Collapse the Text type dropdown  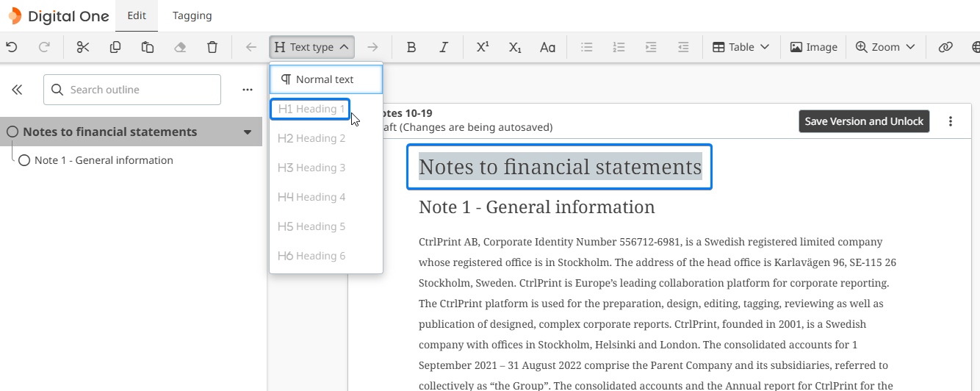click(x=312, y=47)
